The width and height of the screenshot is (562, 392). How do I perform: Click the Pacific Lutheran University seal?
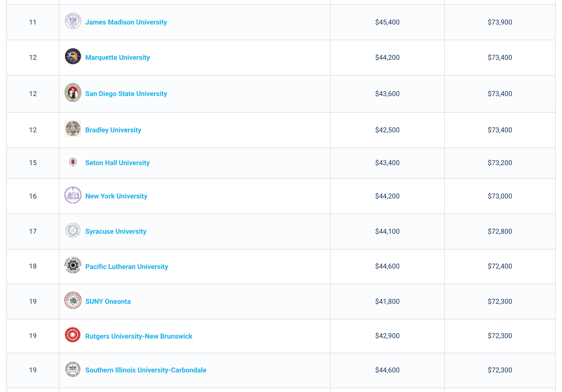click(73, 265)
